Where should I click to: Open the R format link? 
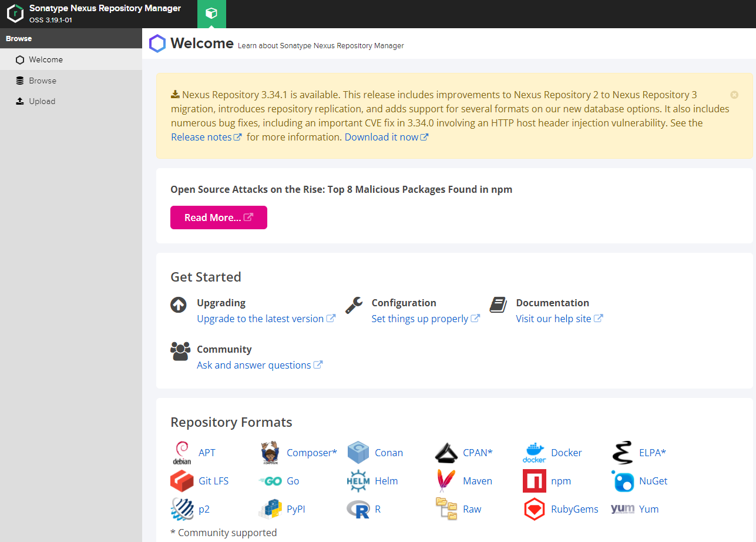[x=378, y=509]
